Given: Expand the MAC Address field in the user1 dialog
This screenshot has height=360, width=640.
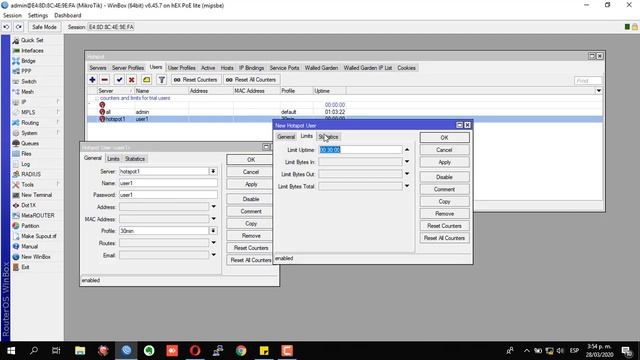Looking at the screenshot, I should (x=213, y=219).
